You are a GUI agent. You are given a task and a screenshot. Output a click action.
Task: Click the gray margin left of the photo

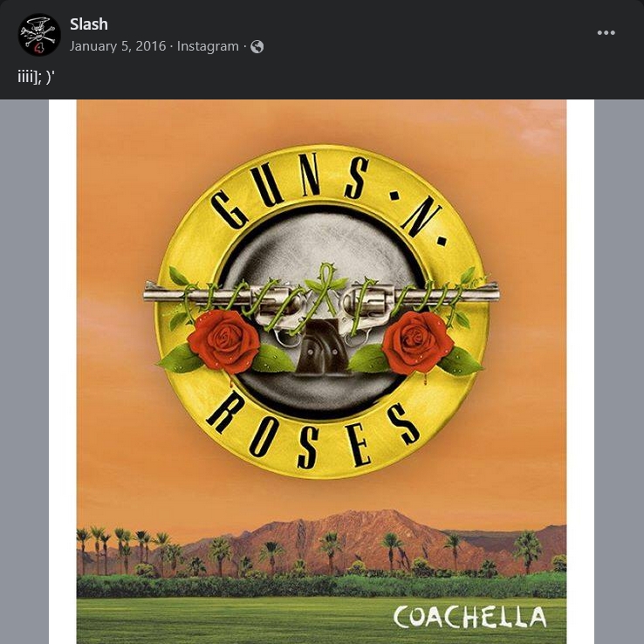pos(24,372)
